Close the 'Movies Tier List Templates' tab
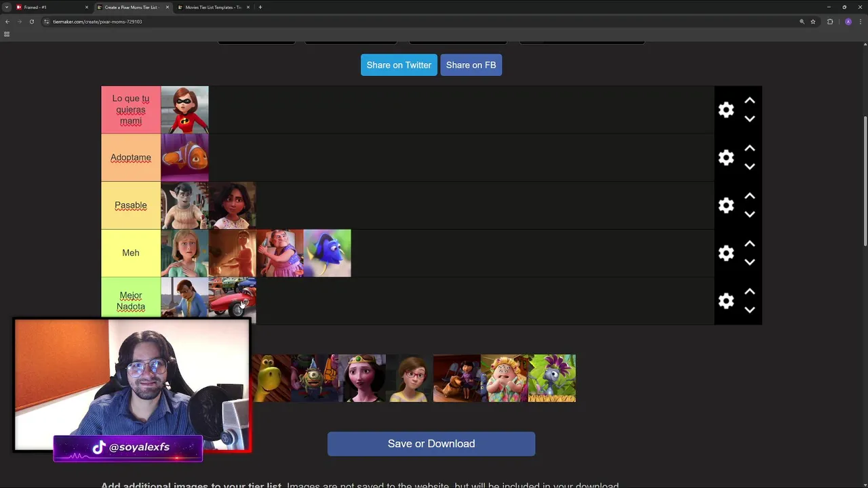The width and height of the screenshot is (868, 488). 248,7
